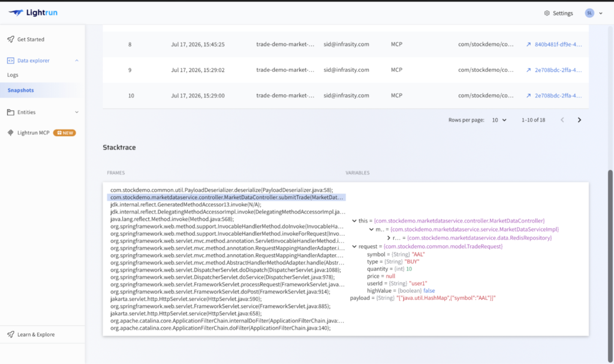This screenshot has width=614, height=364.
Task: Click the 1–10 of 18 pagination text
Action: [533, 120]
